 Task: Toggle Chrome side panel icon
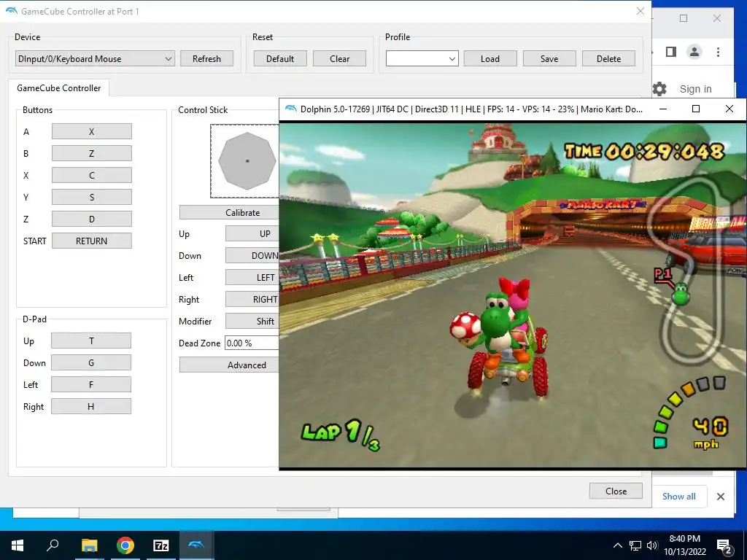(671, 52)
